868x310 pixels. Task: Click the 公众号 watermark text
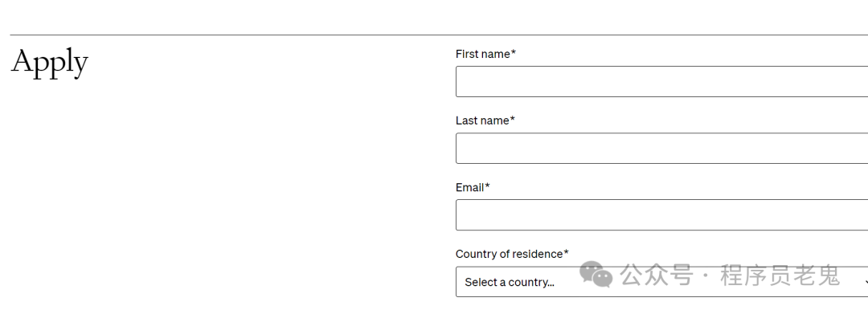(x=657, y=275)
